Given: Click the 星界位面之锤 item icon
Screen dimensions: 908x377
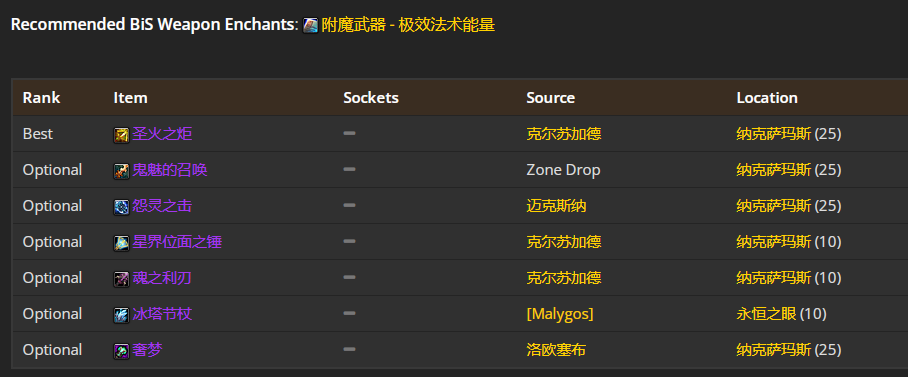Looking at the screenshot, I should click(121, 243).
